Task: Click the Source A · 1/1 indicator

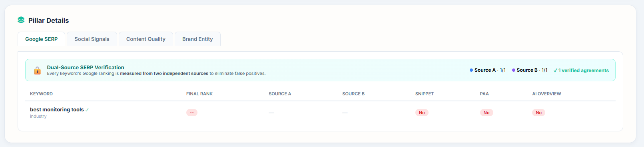Action: pyautogui.click(x=488, y=70)
